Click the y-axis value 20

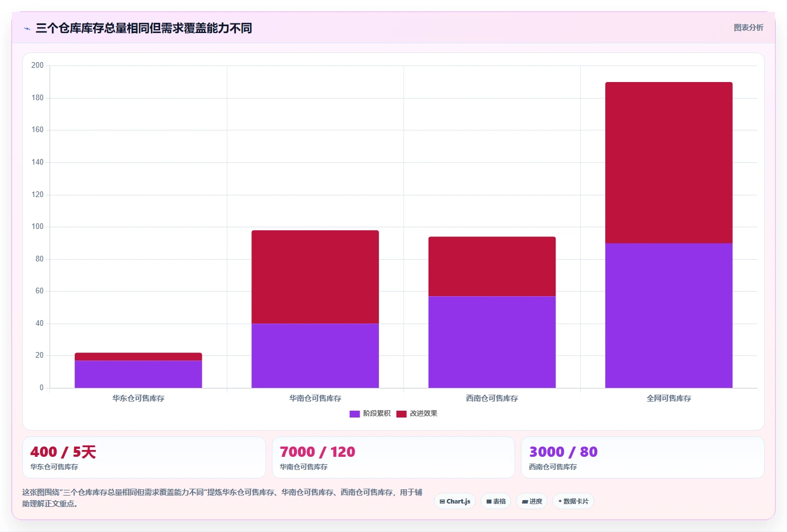[x=39, y=355]
